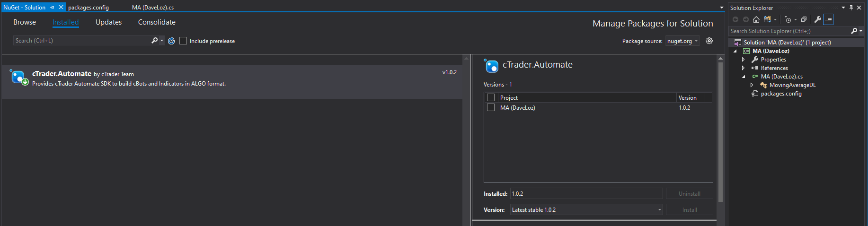Click the Install button
868x226 pixels.
[689, 210]
